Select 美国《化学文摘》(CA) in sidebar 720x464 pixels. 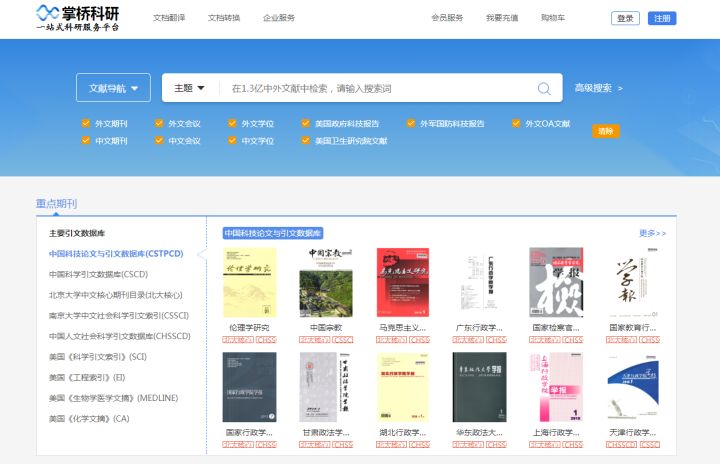(89, 419)
